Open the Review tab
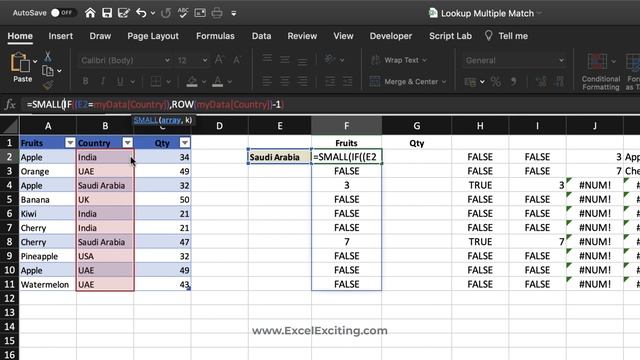The image size is (640, 360). pyautogui.click(x=302, y=36)
